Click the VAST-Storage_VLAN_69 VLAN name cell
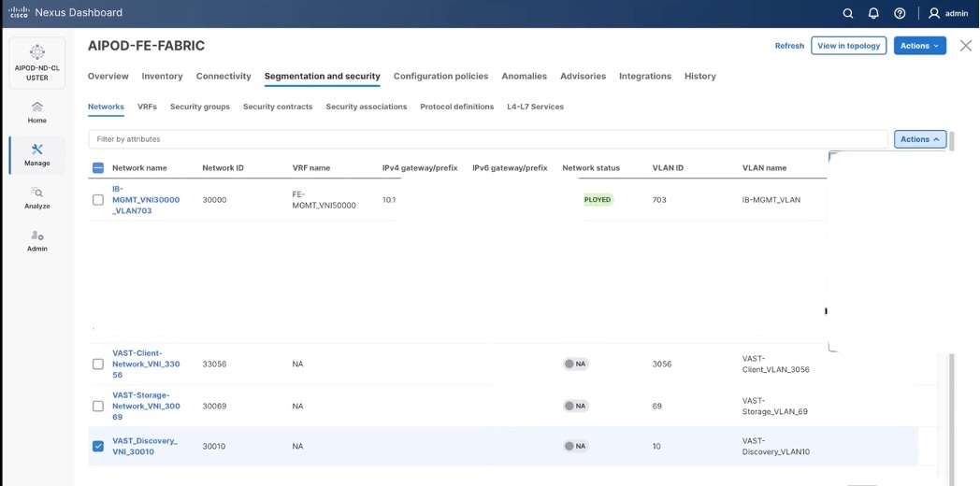The height and width of the screenshot is (486, 980). click(775, 406)
